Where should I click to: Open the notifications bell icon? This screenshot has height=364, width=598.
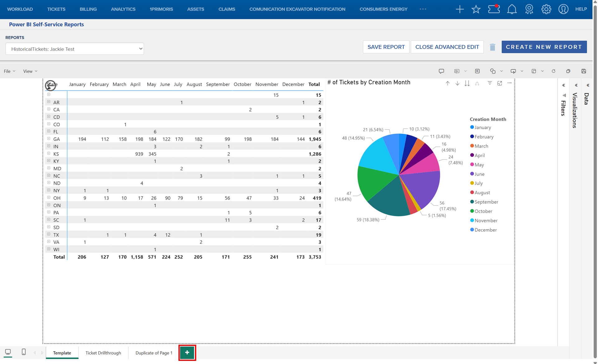[x=512, y=9]
